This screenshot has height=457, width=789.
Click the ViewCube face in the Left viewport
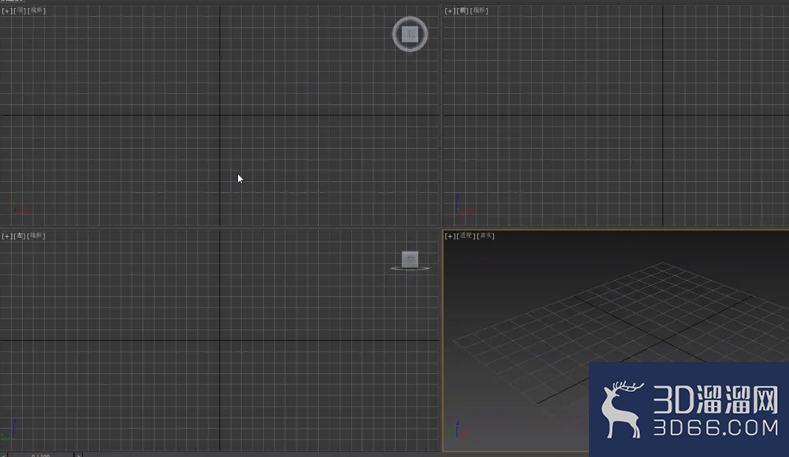410,259
